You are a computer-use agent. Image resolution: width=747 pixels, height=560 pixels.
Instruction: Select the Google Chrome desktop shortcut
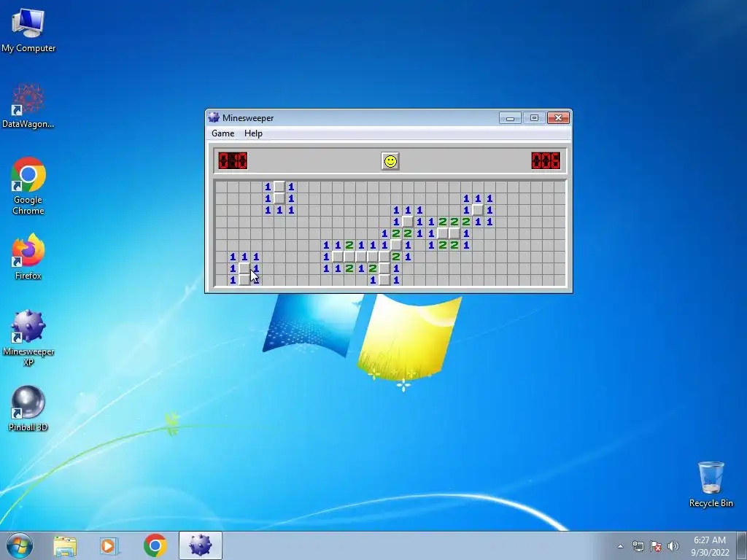(28, 186)
